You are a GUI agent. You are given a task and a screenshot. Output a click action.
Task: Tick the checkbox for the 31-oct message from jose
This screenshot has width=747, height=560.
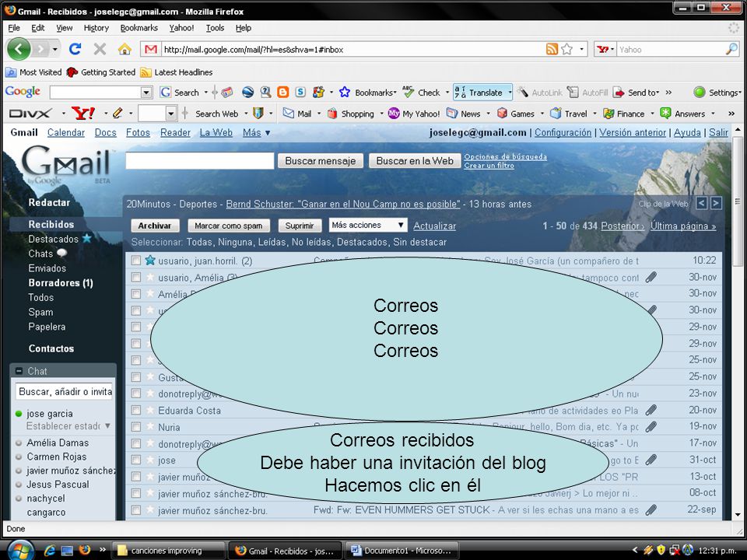[135, 460]
